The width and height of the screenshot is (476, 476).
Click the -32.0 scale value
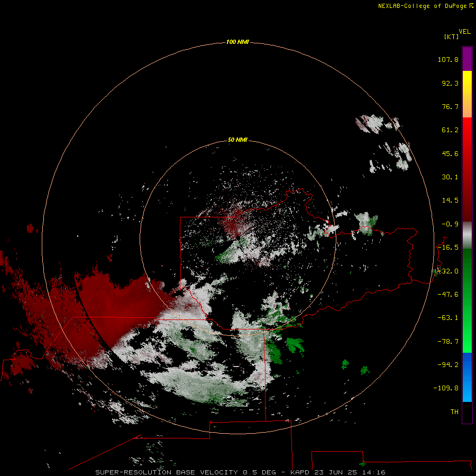tap(448, 271)
